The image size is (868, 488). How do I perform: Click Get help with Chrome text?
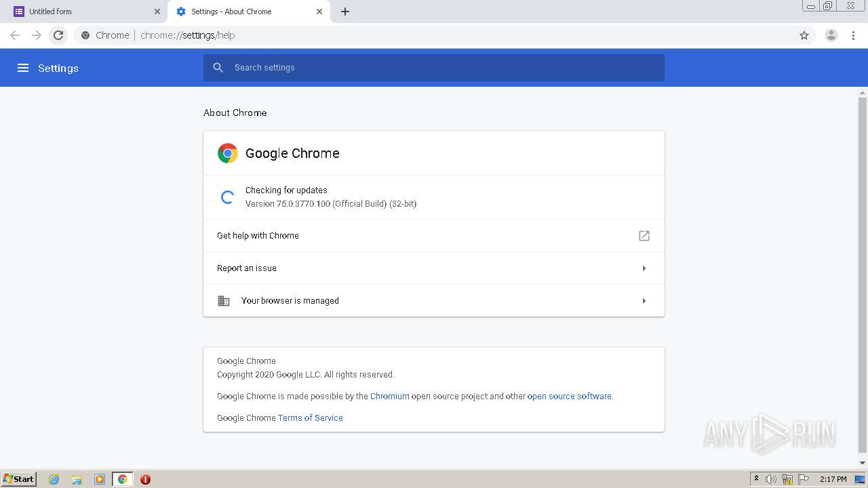(258, 236)
